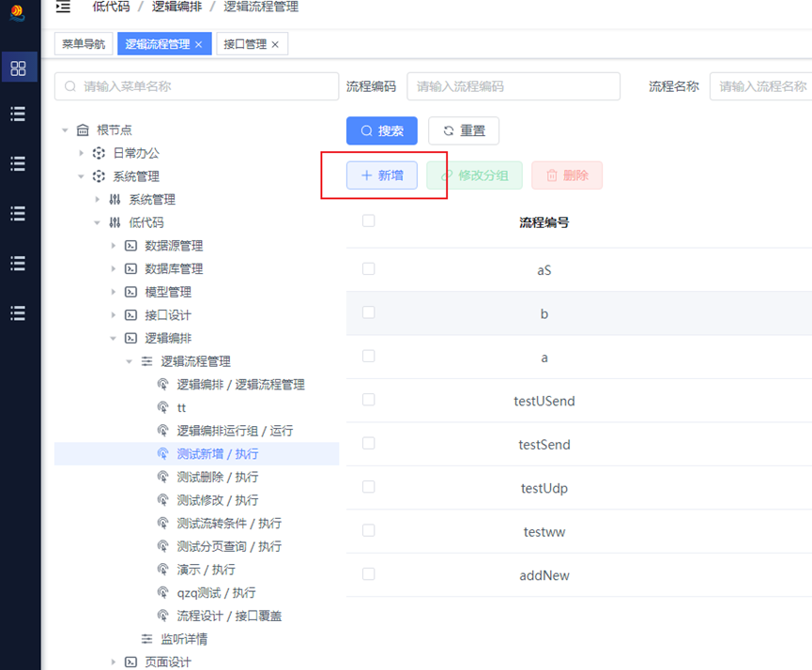Collapse the 低代码 tree node
Viewport: 812px width, 670px height.
pos(97,222)
